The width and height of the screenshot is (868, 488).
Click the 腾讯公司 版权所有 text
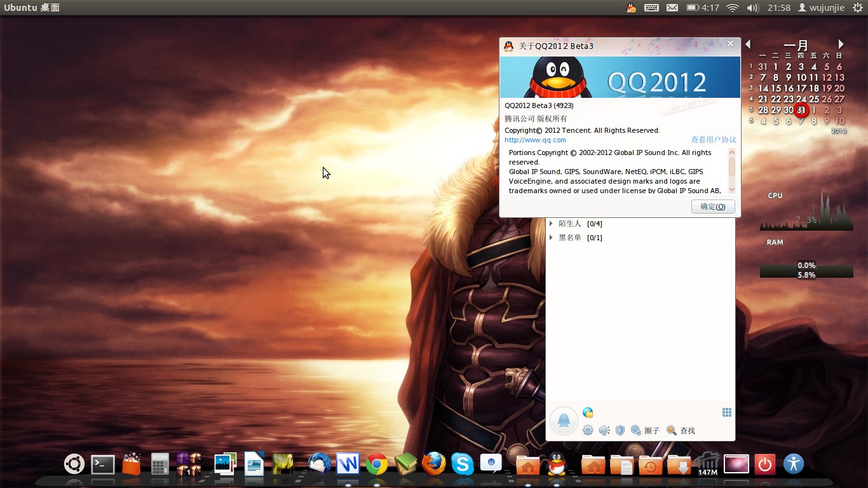point(536,119)
